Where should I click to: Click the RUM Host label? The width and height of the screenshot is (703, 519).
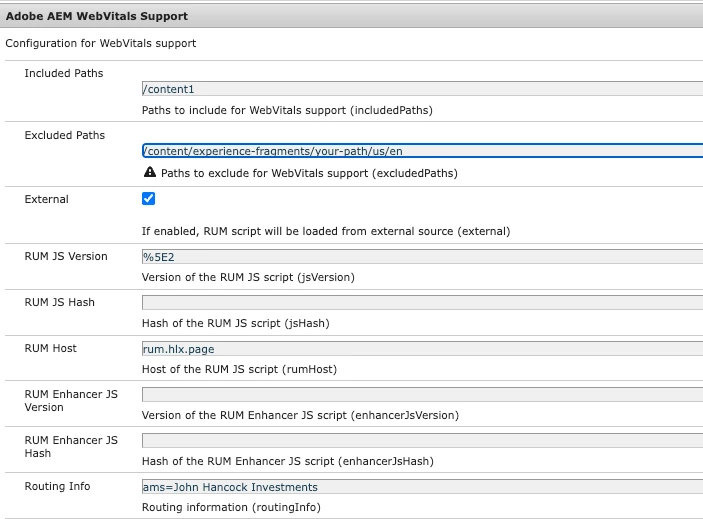coord(51,348)
